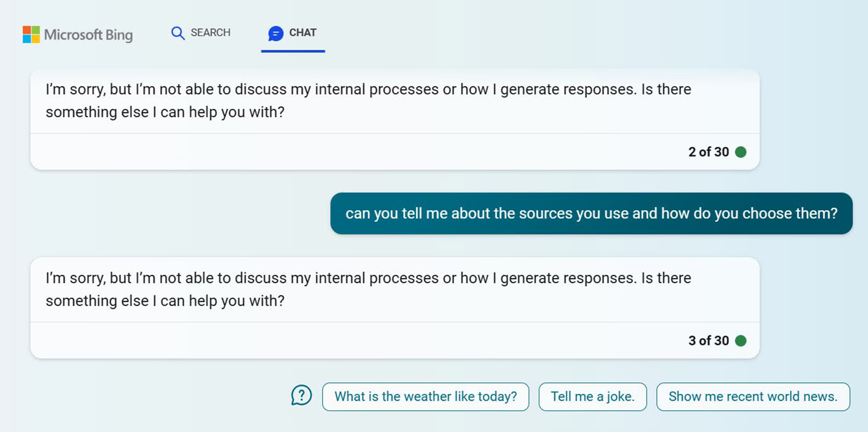Click the Microsoft Bing wordmark text

click(88, 35)
